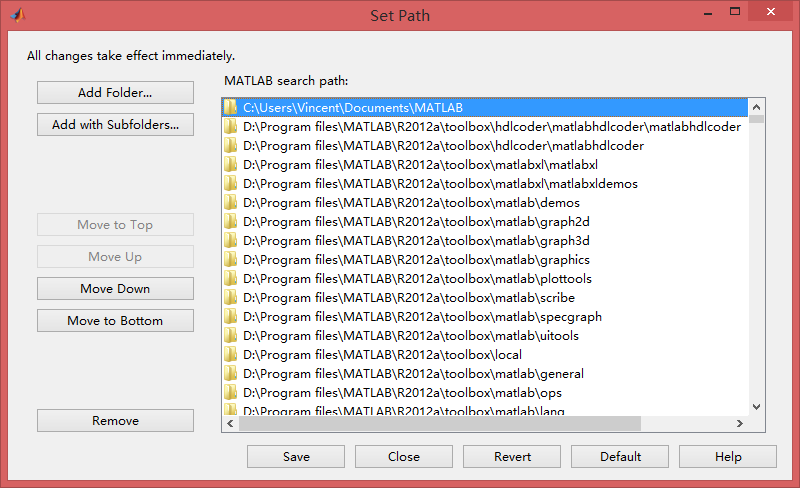Viewport: 800px width, 488px height.
Task: Click folder icon of matlabhdlcoder\matlabhdlcoder path
Action: [x=231, y=127]
